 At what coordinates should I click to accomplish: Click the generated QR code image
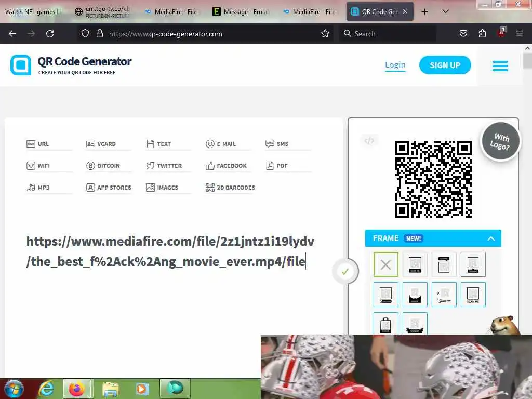click(433, 179)
